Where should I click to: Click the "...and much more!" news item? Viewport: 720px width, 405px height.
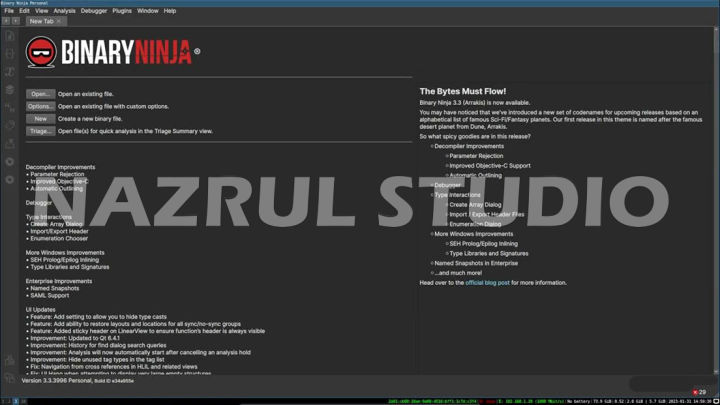click(x=458, y=273)
